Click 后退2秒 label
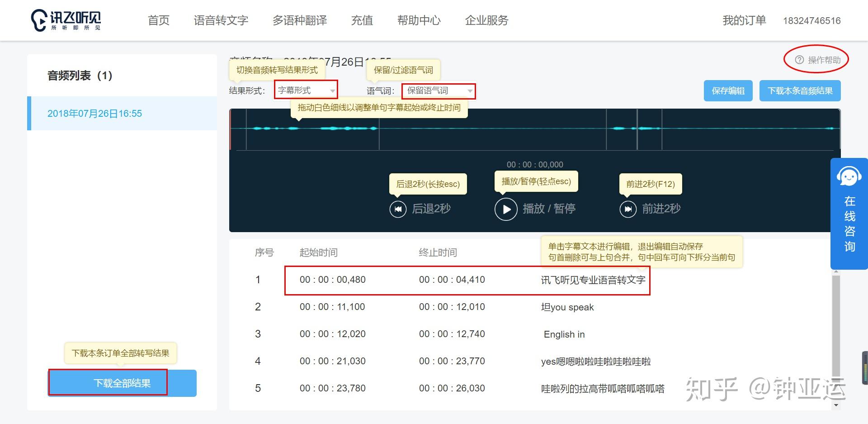Screen dimensions: 868x424 point(431,209)
